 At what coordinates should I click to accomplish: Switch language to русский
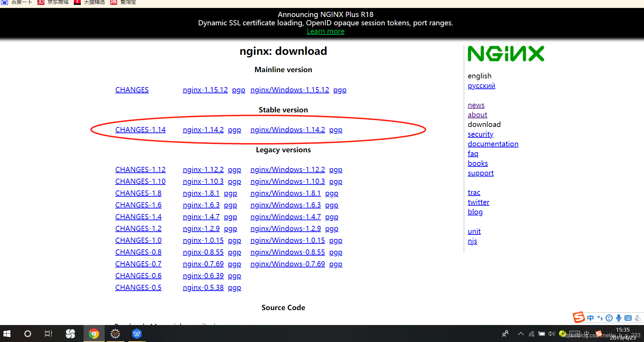[481, 86]
